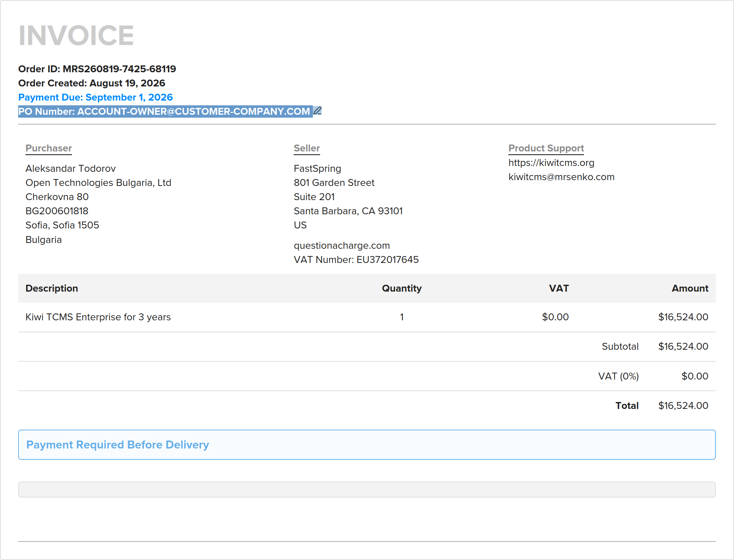Click the questionacharge.com seller link
The height and width of the screenshot is (560, 734).
point(342,245)
